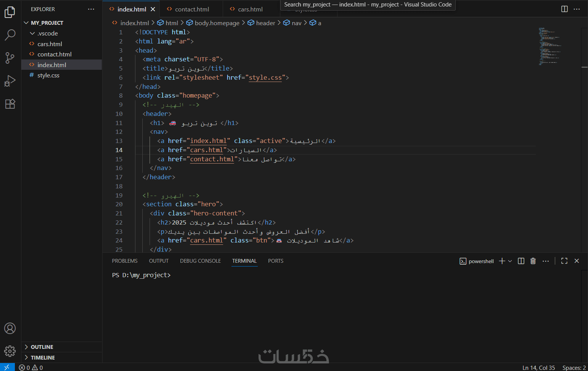The width and height of the screenshot is (588, 371).
Task: Open the Extensions view
Action: coord(10,104)
